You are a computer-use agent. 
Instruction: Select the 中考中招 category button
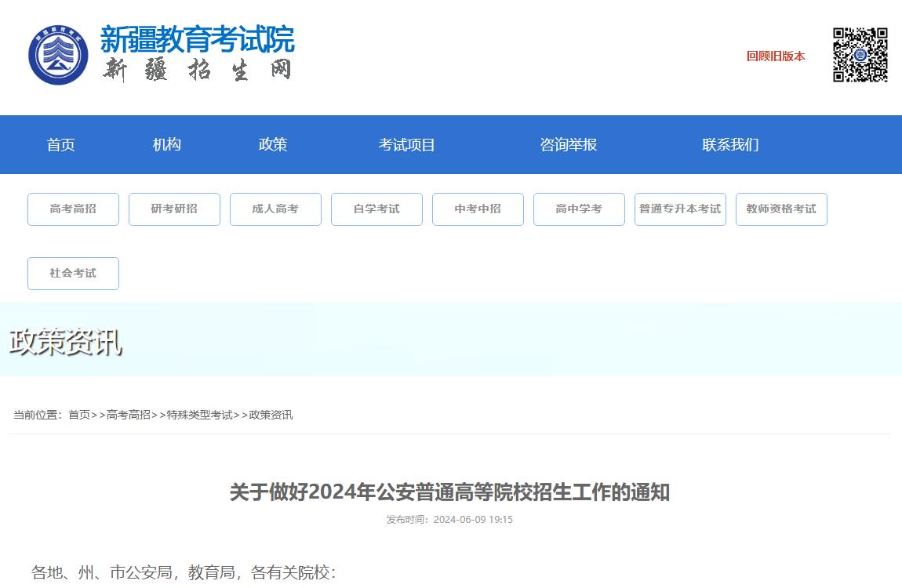(x=478, y=209)
